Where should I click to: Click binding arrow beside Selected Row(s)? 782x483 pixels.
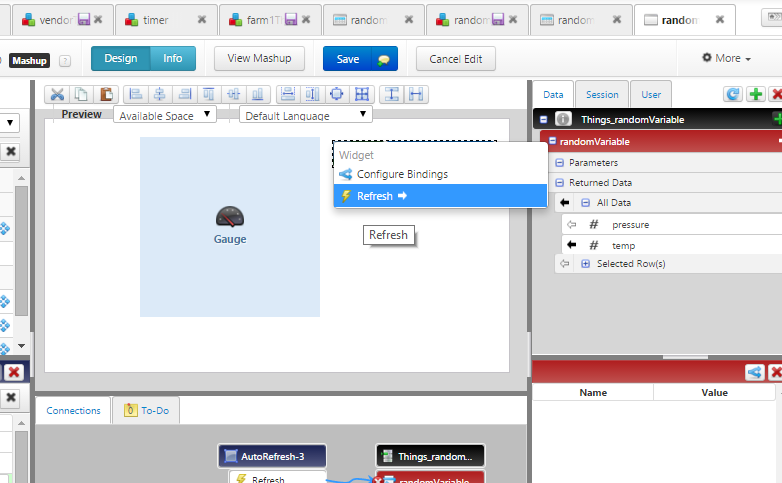(x=565, y=263)
